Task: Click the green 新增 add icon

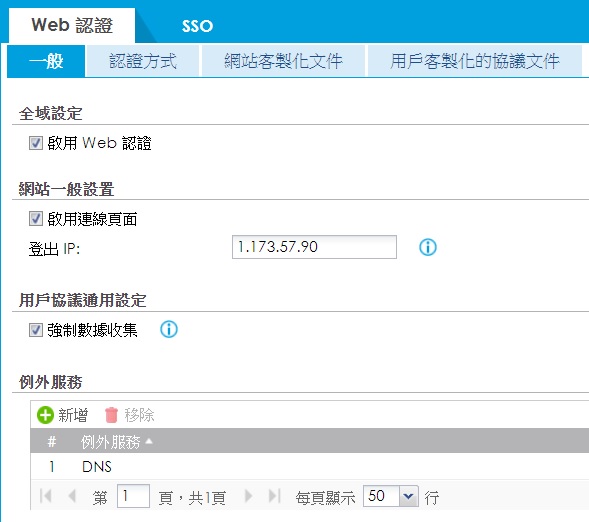Action: point(45,415)
